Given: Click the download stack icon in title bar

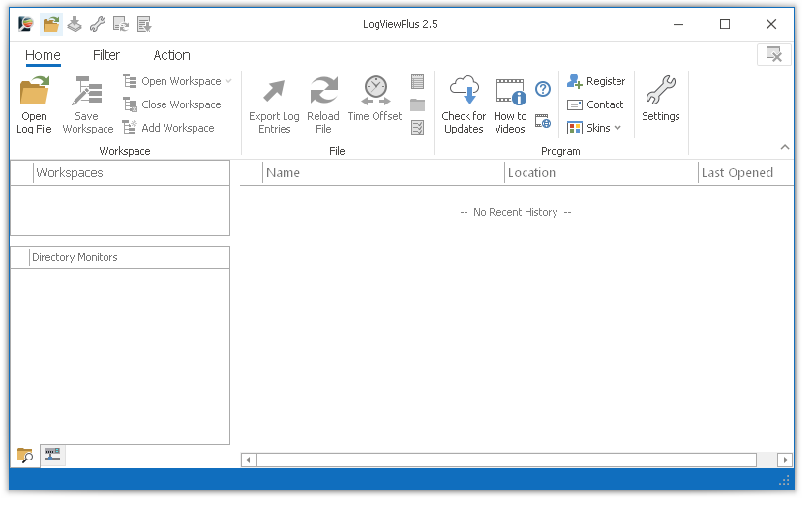Looking at the screenshot, I should coord(75,24).
